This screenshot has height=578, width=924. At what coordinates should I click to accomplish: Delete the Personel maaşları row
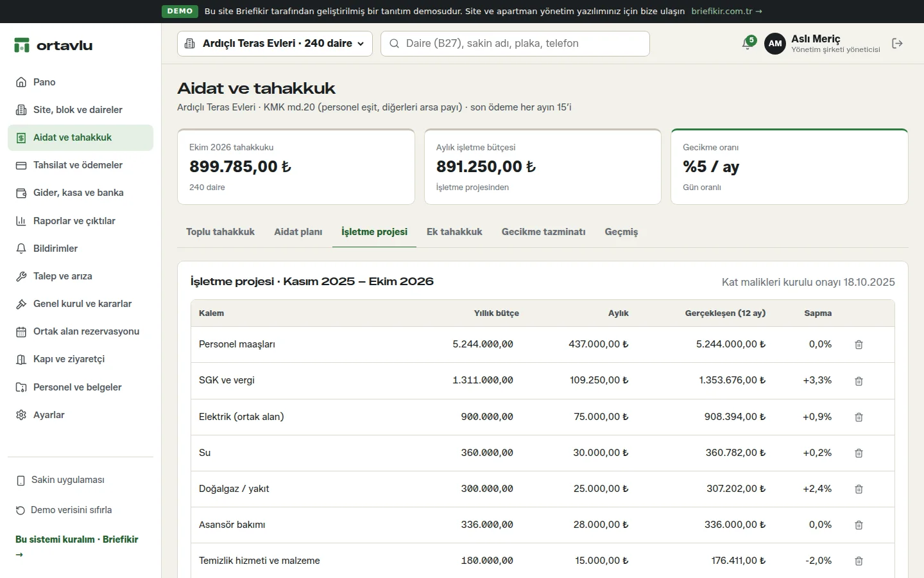(859, 345)
